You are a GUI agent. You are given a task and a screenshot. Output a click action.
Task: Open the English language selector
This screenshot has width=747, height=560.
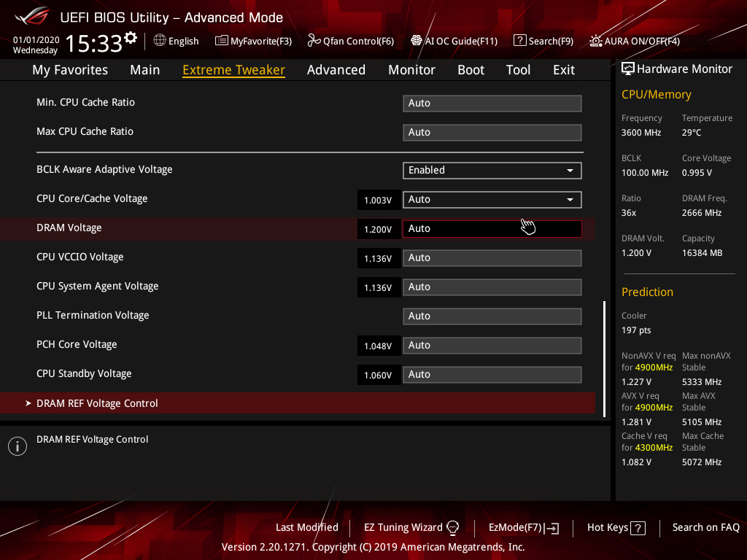click(x=177, y=41)
